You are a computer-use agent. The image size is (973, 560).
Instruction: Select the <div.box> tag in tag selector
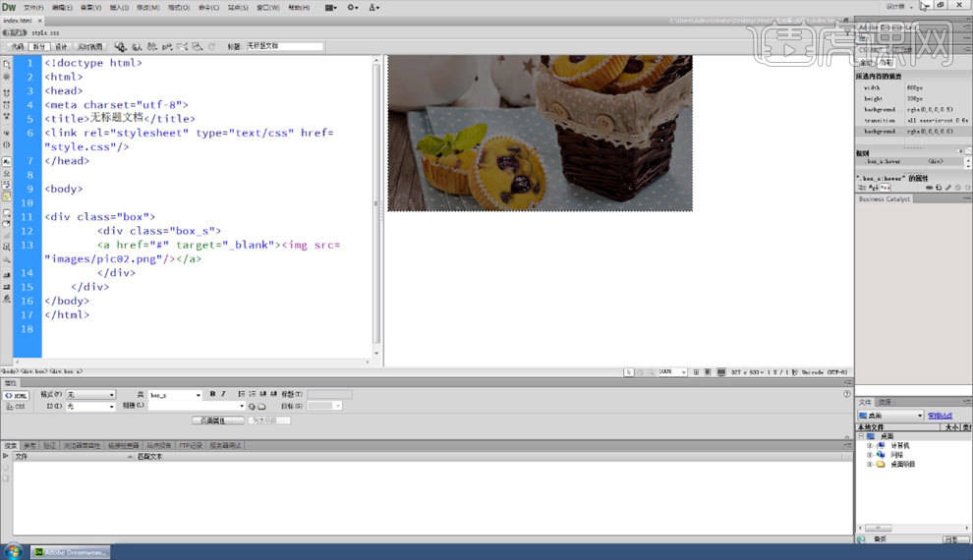[34, 371]
